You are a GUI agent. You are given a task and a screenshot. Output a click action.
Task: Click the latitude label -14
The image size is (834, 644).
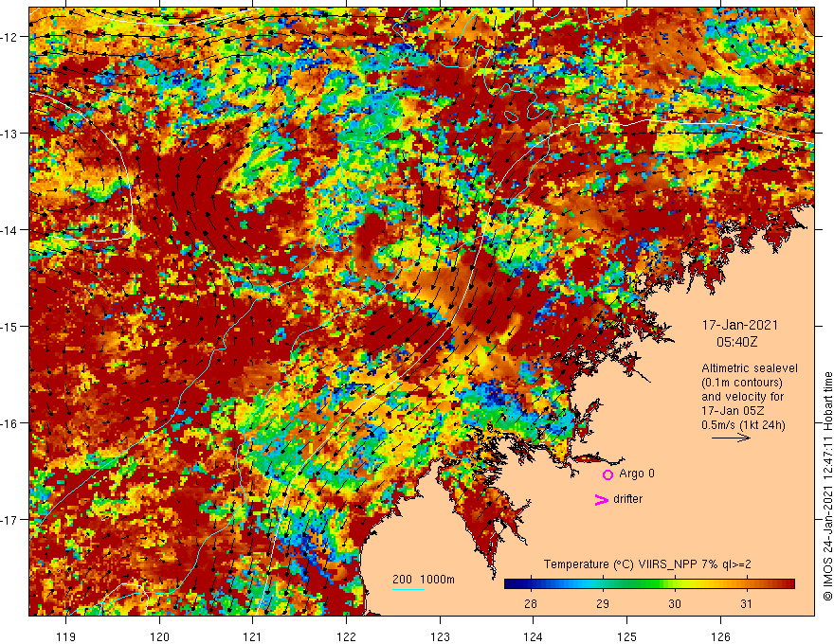point(10,230)
